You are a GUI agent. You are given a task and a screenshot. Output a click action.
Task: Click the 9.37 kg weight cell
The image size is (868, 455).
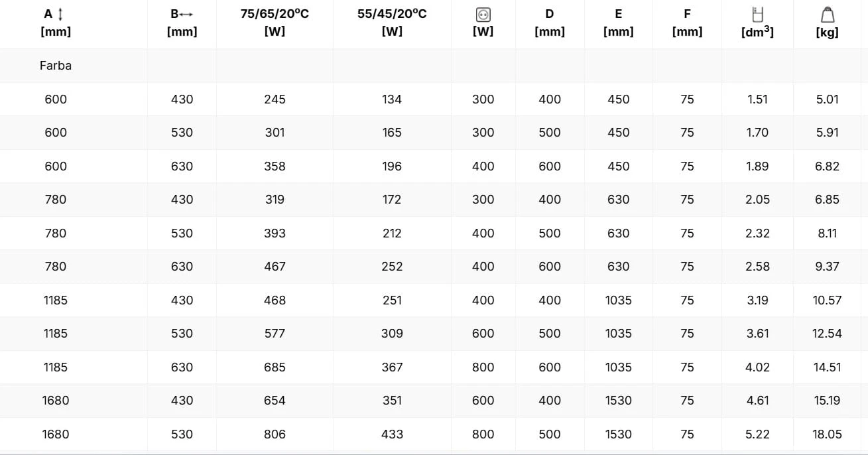pos(827,267)
